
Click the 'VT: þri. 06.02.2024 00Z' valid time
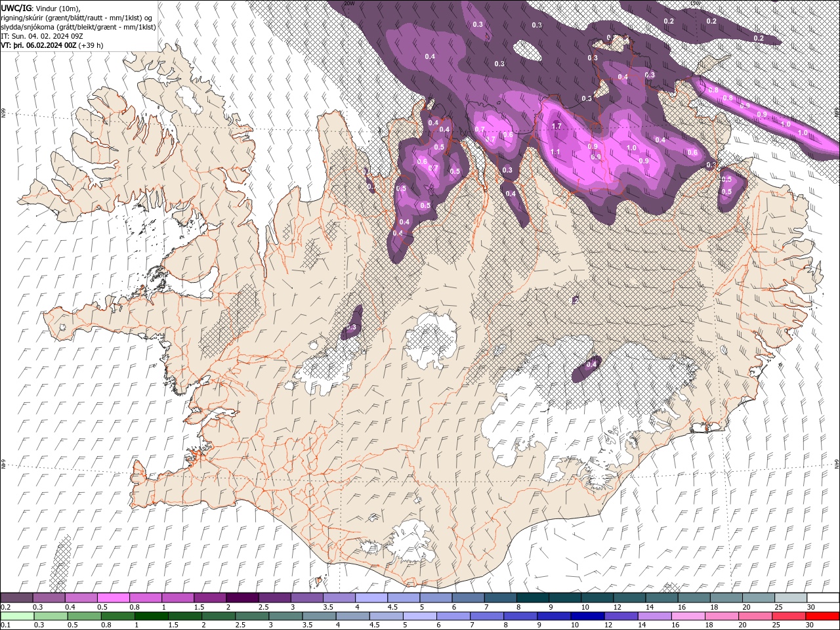point(39,45)
